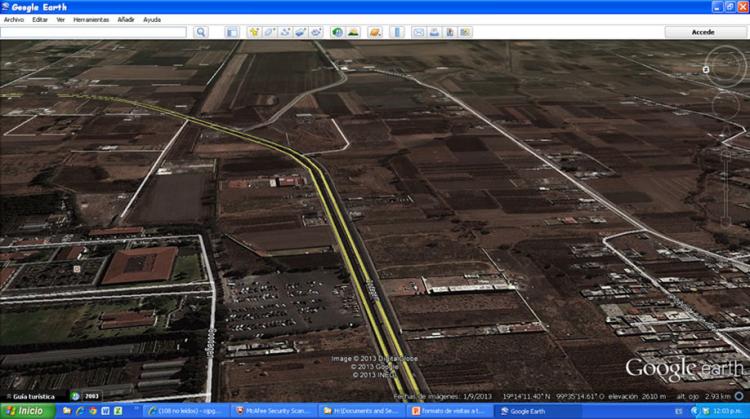Click into the search input field
This screenshot has height=419, width=750.
pos(93,32)
